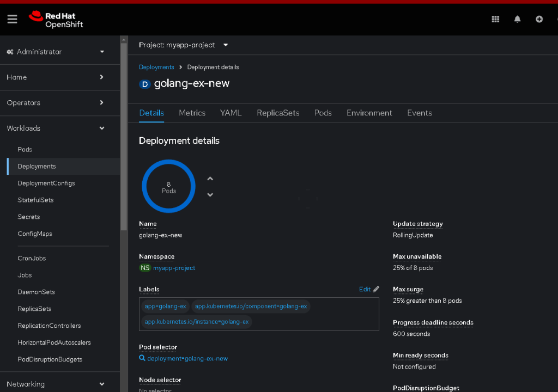Click the PodDisruptionBudget field label
Image resolution: width=558 pixels, height=392 pixels.
(426, 388)
